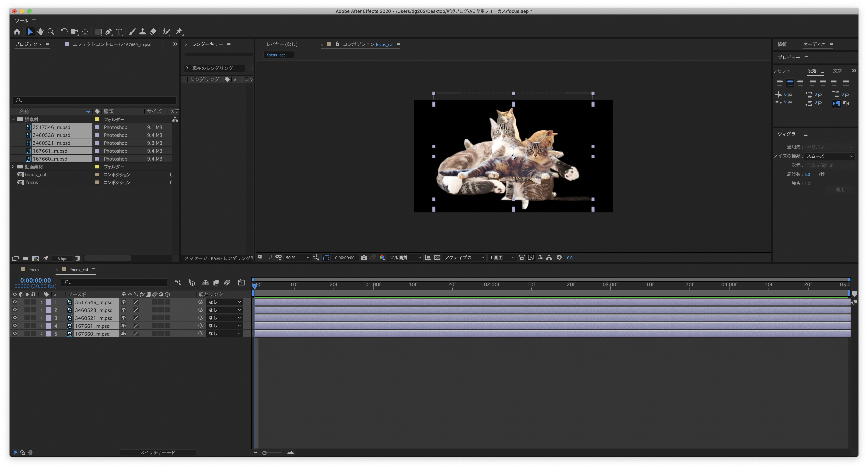This screenshot has width=868, height=468.
Task: Switch to the 文字 tab
Action: tap(837, 71)
